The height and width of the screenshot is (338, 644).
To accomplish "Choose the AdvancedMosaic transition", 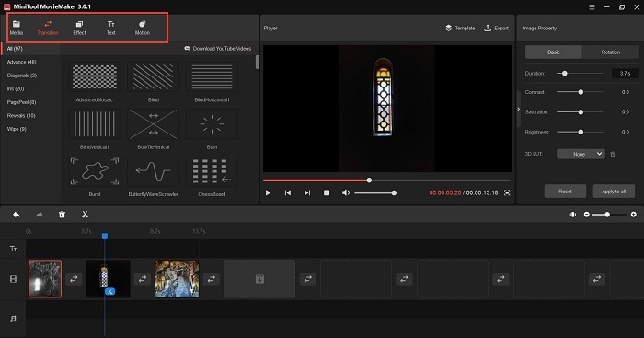I will (x=95, y=76).
